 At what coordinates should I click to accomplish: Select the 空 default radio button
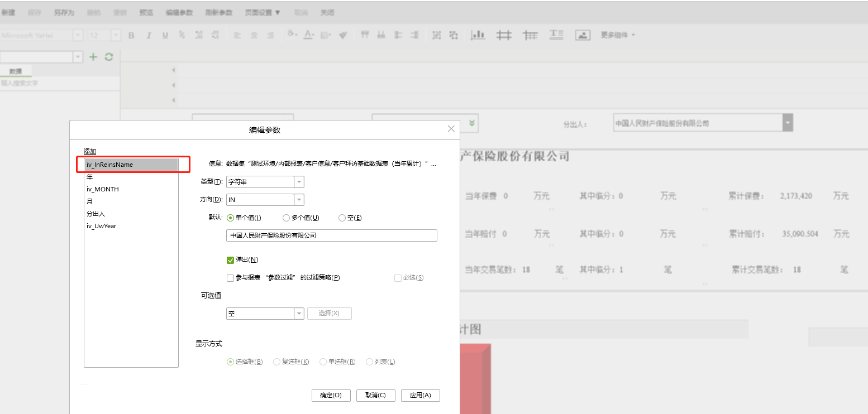click(x=342, y=218)
